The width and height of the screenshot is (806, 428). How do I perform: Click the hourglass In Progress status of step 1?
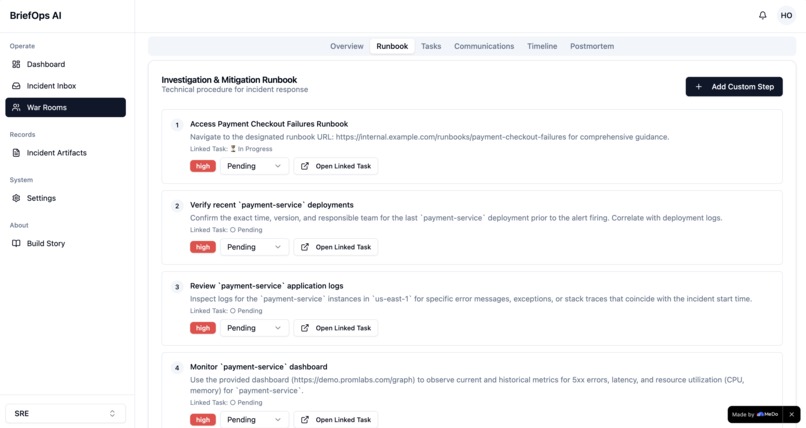click(x=251, y=149)
